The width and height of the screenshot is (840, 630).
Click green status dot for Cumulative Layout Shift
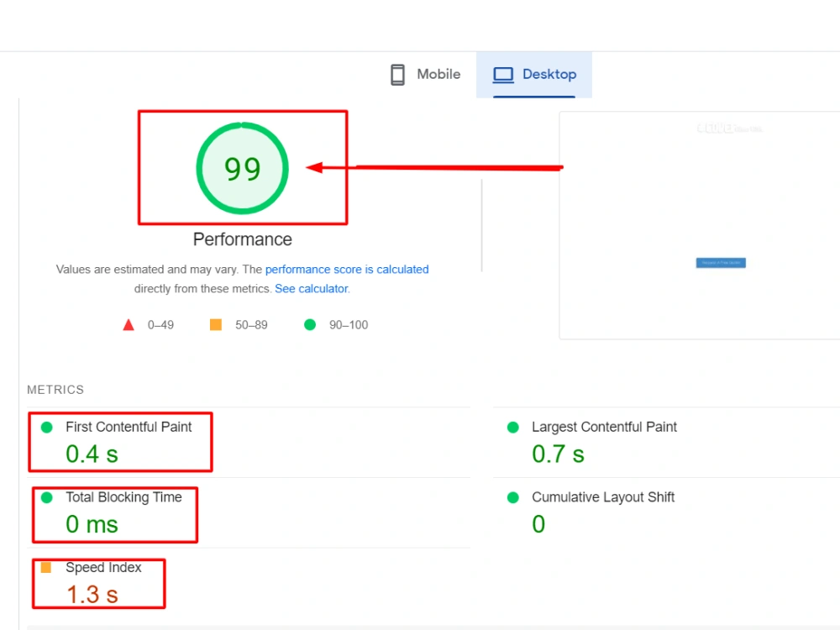click(x=512, y=497)
